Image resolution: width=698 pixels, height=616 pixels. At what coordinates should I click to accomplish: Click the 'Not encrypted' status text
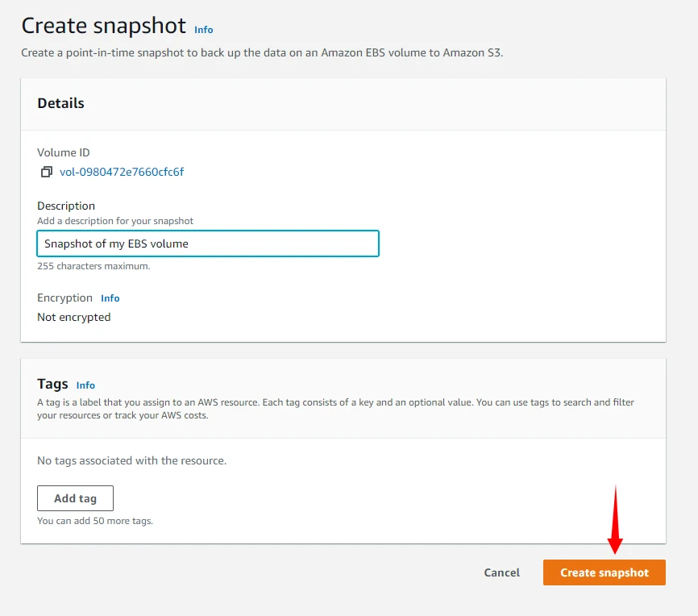click(74, 317)
